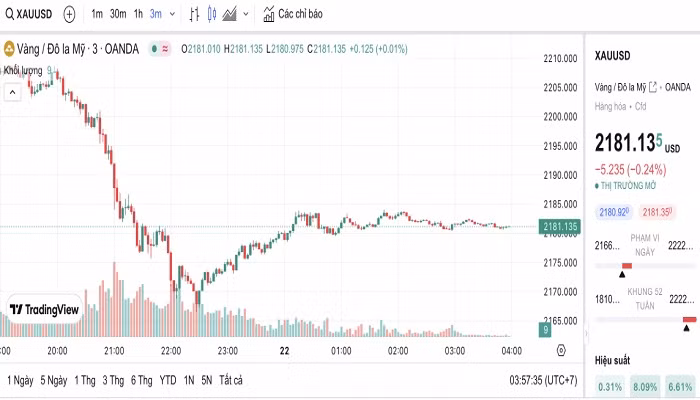The height and width of the screenshot is (400, 700).
Task: Click the blue 2180.92 bid price button
Action: point(612,212)
